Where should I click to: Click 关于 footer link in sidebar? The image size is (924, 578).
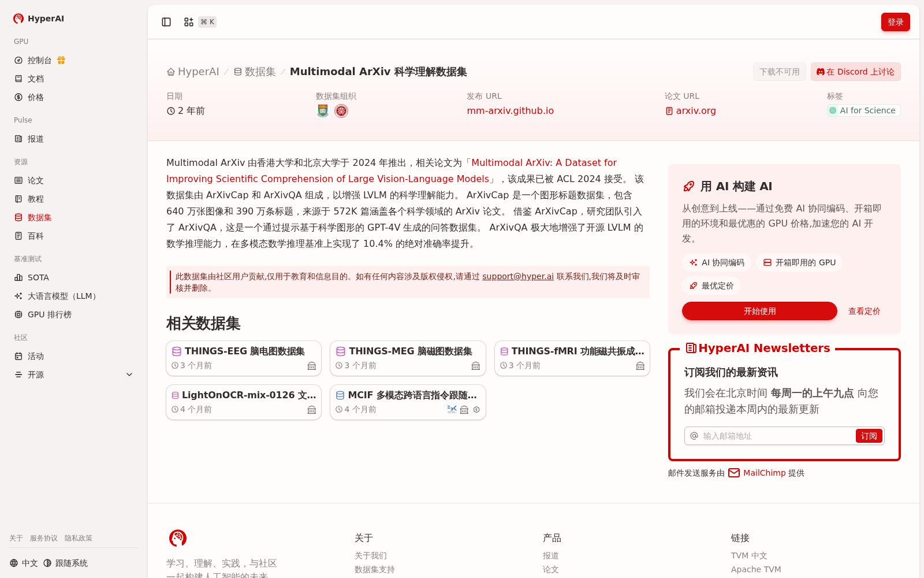pos(16,538)
